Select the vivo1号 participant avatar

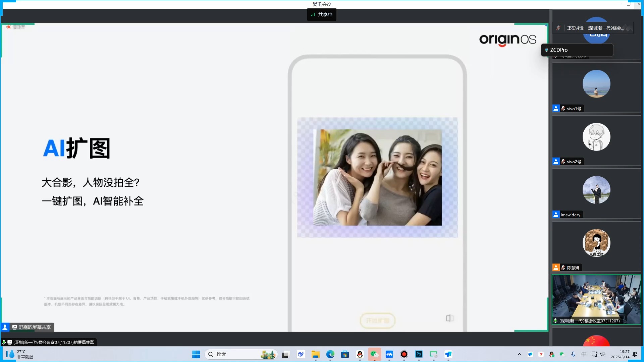tap(596, 84)
